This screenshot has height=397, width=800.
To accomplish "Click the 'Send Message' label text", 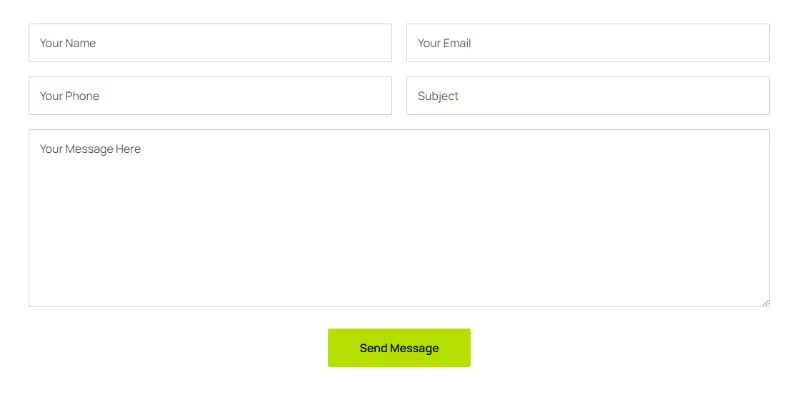I will [399, 348].
